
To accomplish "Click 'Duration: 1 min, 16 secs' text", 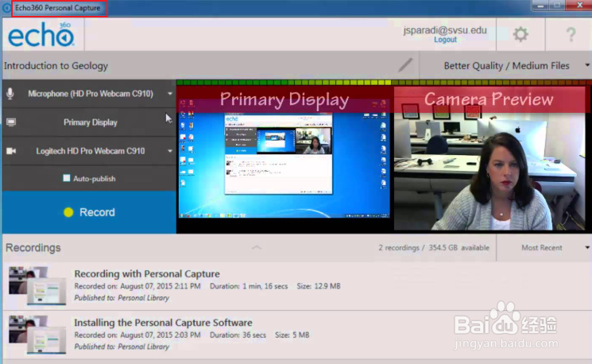I will pyautogui.click(x=249, y=286).
